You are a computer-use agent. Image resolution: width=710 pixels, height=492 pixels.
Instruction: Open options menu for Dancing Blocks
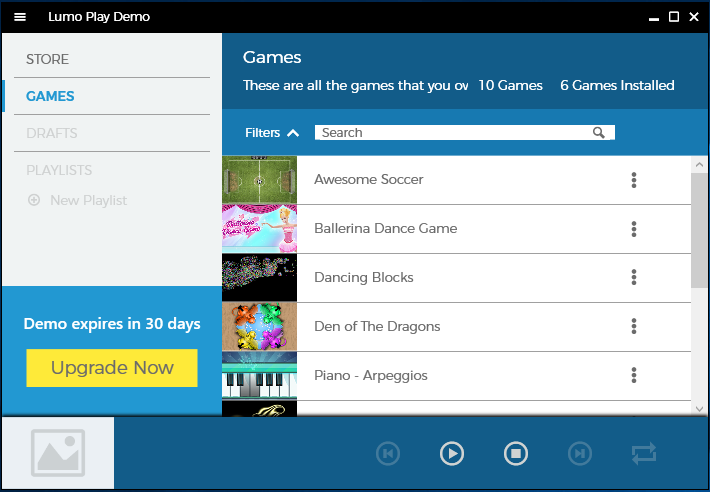pos(634,277)
